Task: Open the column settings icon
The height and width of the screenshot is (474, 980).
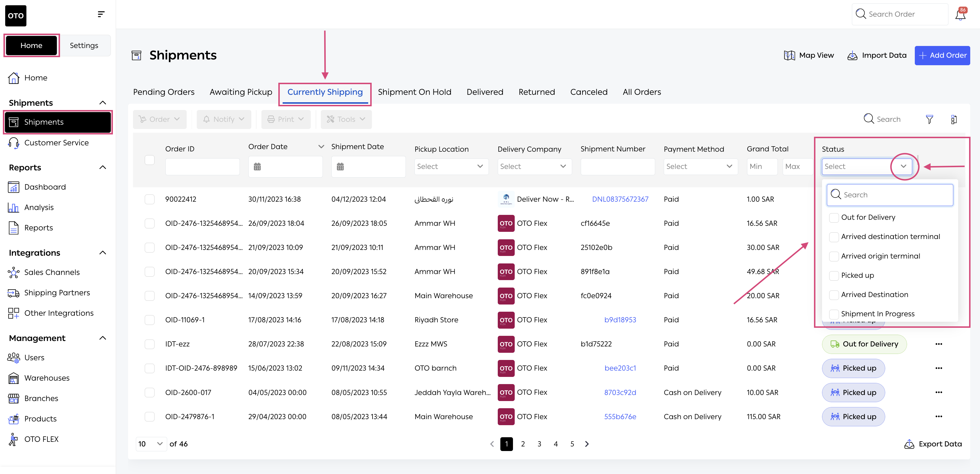Action: [x=954, y=120]
